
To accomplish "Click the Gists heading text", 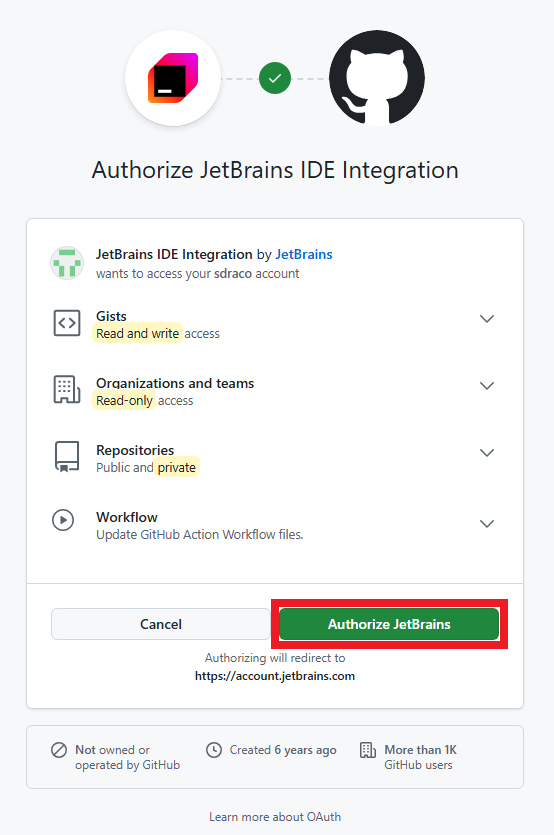I will [x=111, y=316].
